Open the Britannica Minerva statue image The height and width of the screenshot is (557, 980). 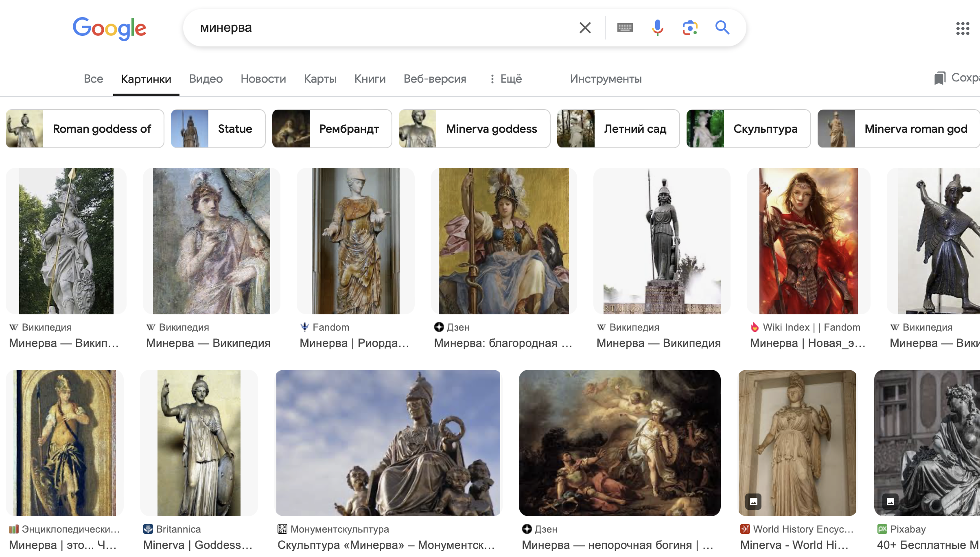coord(199,443)
